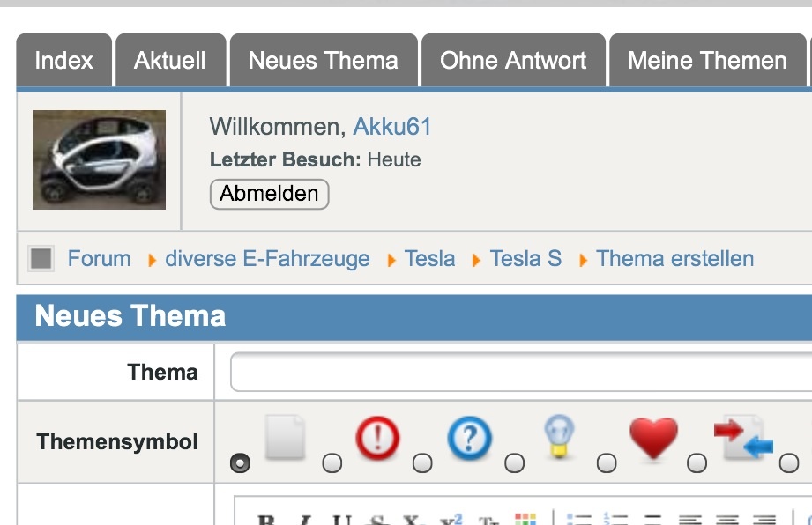Image resolution: width=812 pixels, height=525 pixels.
Task: Select the radio button for the exclamation symbol
Action: point(332,463)
